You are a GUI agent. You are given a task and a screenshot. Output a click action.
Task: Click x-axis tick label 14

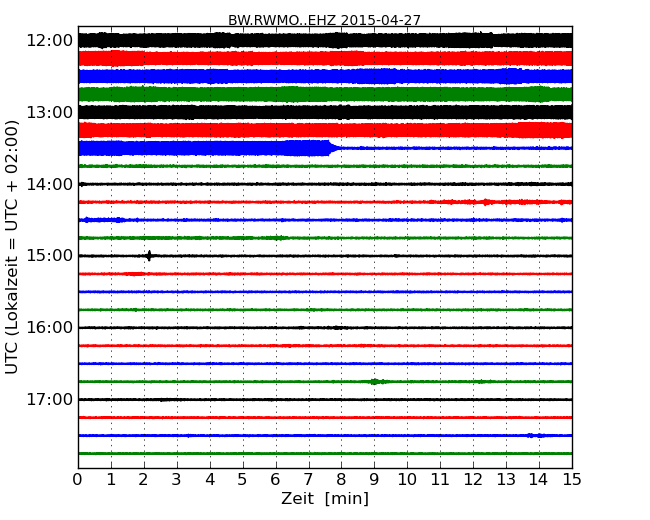pyautogui.click(x=539, y=480)
